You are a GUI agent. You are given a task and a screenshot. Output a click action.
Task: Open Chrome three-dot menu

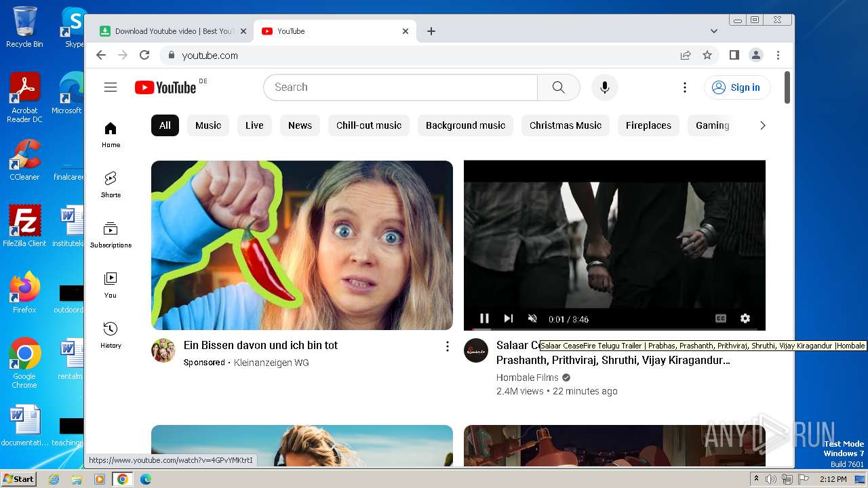coord(778,55)
